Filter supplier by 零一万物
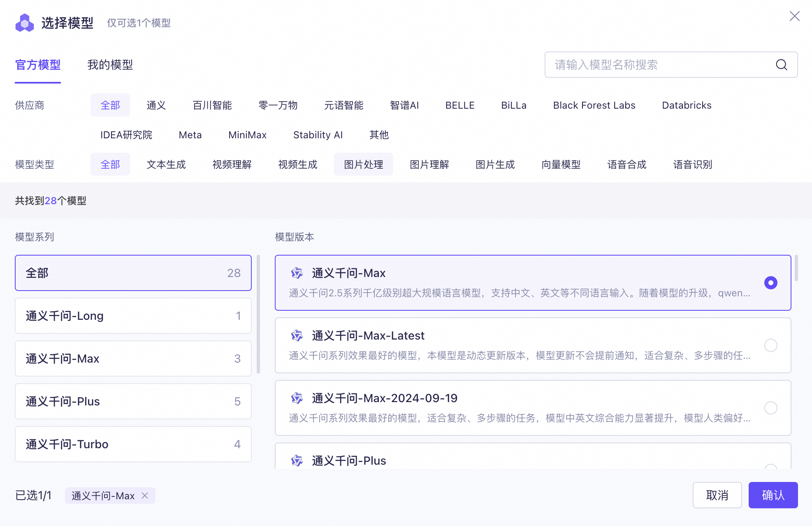 [278, 105]
